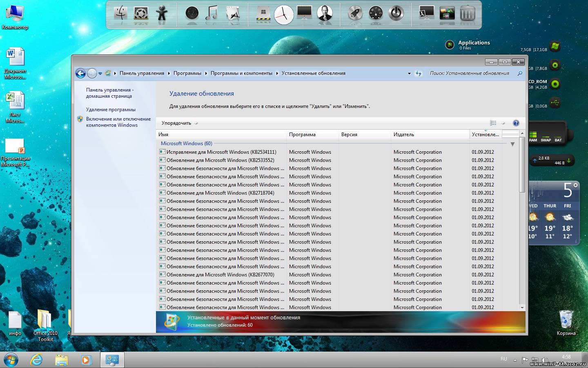Open Finder from the top dock
588x368 pixels.
pyautogui.click(x=120, y=13)
